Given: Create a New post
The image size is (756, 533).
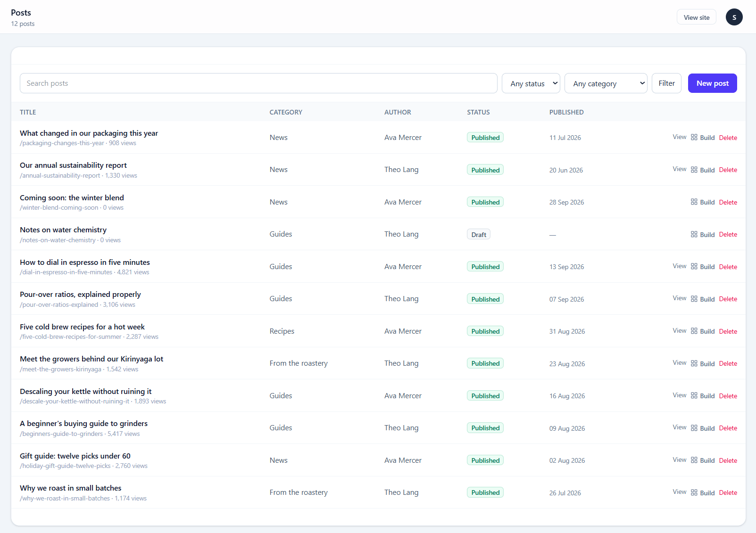Looking at the screenshot, I should tap(712, 83).
